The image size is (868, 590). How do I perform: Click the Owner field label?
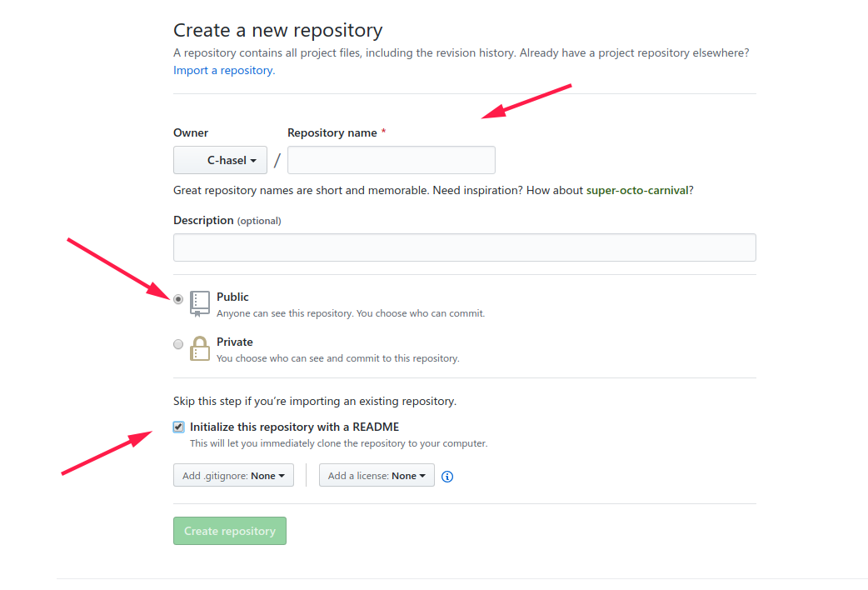191,132
